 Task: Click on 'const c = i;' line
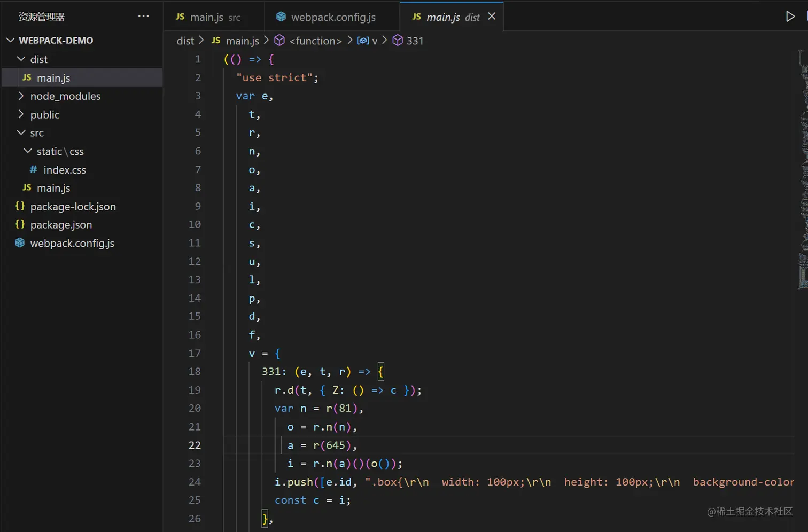313,500
